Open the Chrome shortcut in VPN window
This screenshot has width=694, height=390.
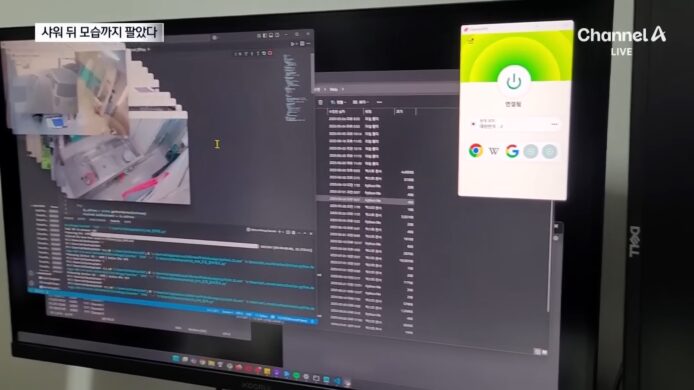tap(476, 151)
